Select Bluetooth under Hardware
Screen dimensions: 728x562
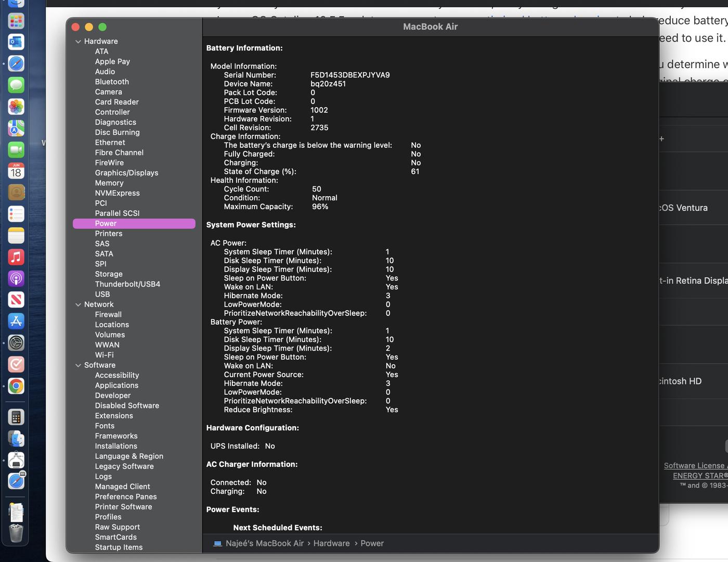(x=112, y=82)
